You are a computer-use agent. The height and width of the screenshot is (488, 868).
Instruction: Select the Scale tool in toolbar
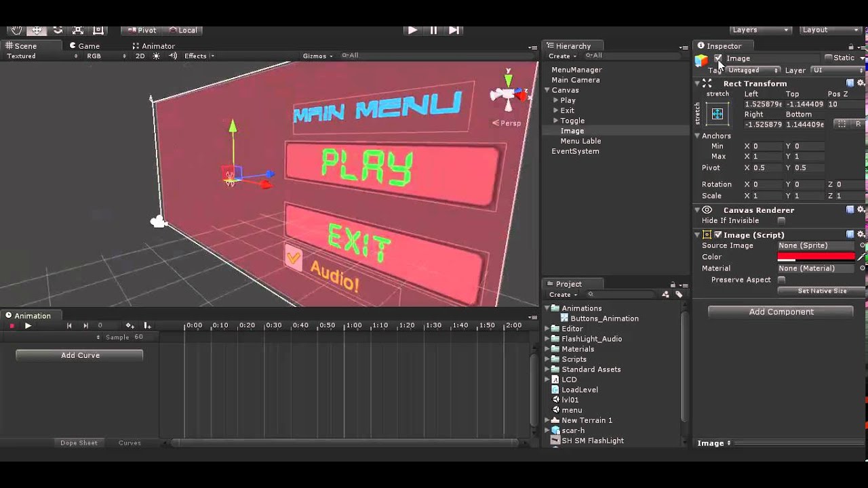coord(78,30)
